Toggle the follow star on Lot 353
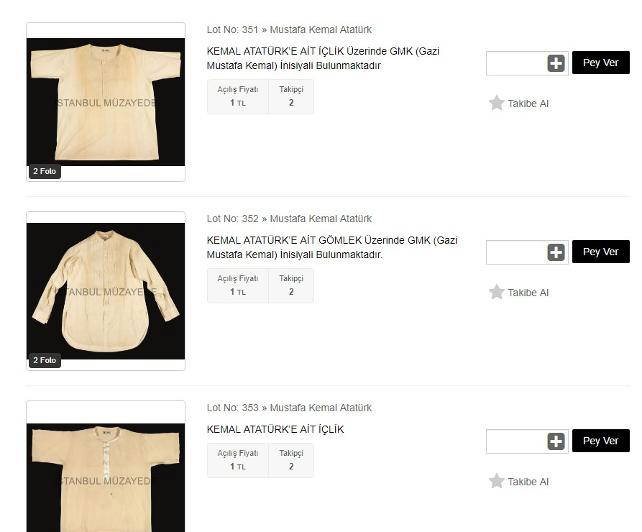This screenshot has height=532, width=642. point(496,481)
